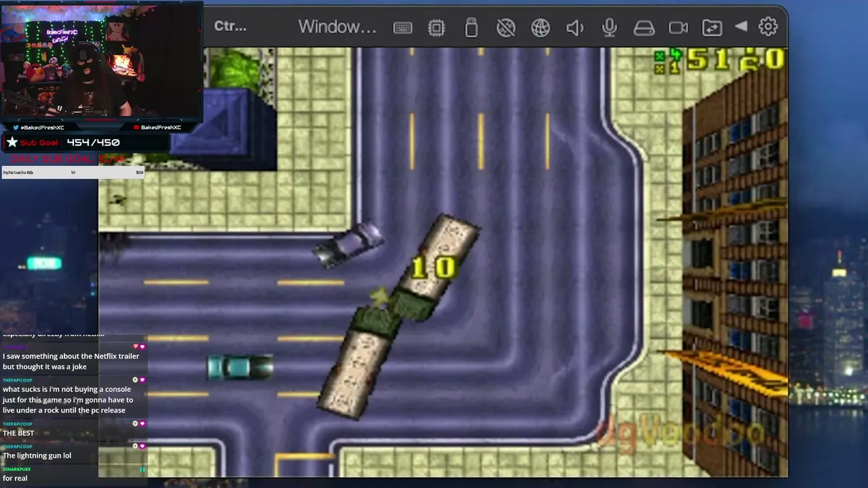Select the streamer webcam thumbnail
868x488 pixels.
click(x=102, y=61)
